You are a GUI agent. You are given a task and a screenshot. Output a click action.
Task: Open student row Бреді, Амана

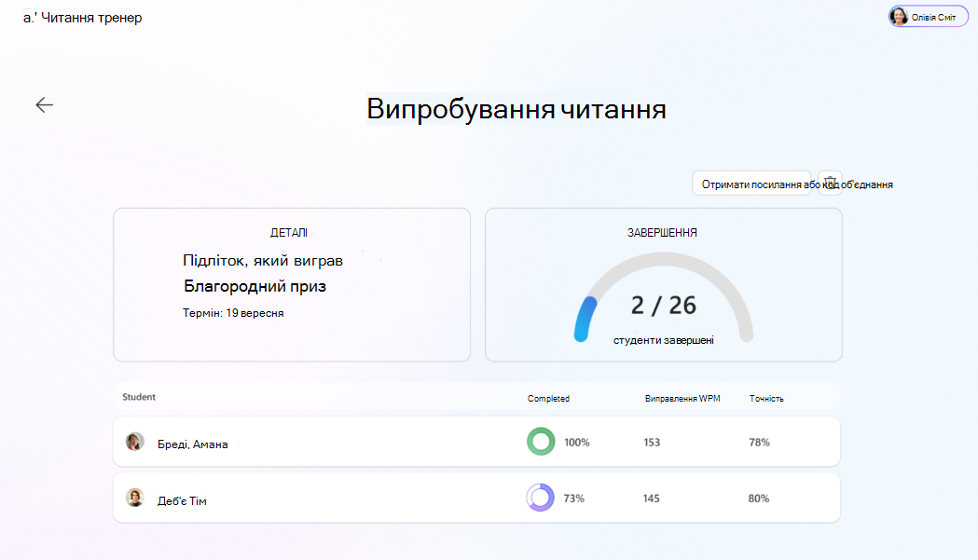476,442
